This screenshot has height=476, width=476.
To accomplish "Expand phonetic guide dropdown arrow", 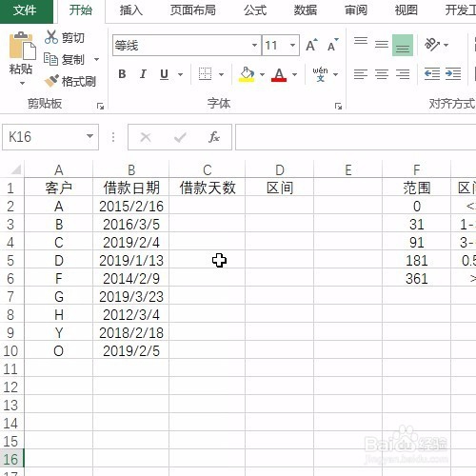I will [336, 74].
